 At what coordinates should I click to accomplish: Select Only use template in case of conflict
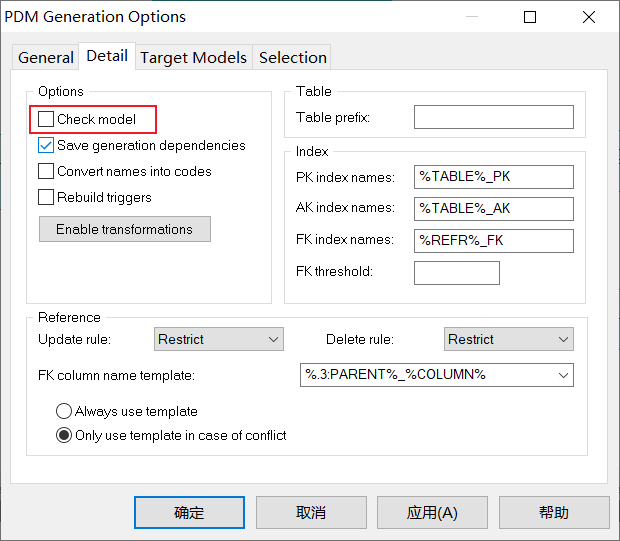click(65, 435)
